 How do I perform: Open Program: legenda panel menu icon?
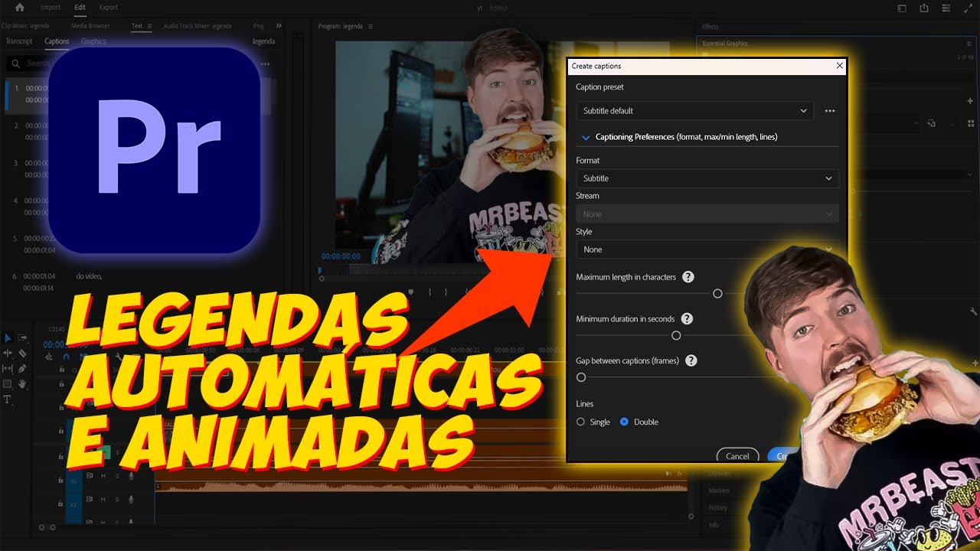coord(371,26)
